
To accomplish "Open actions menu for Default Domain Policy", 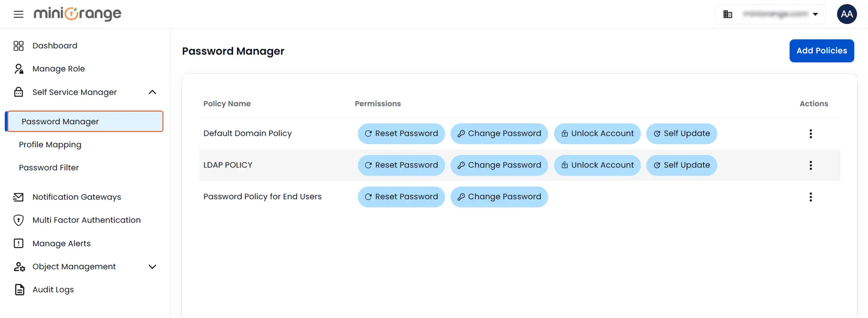I will click(811, 133).
